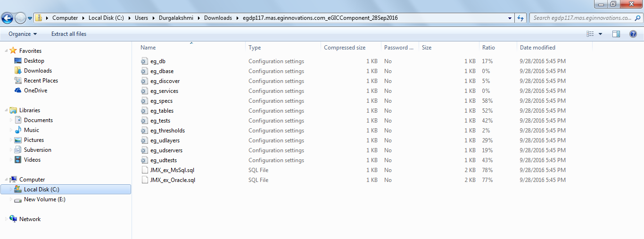Viewport: 644px width, 239px height.
Task: Open the Videos library
Action: point(32,160)
